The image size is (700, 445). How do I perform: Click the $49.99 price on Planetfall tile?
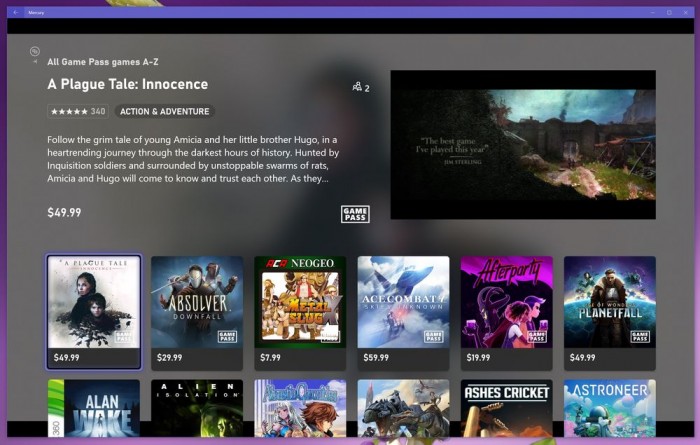click(583, 358)
